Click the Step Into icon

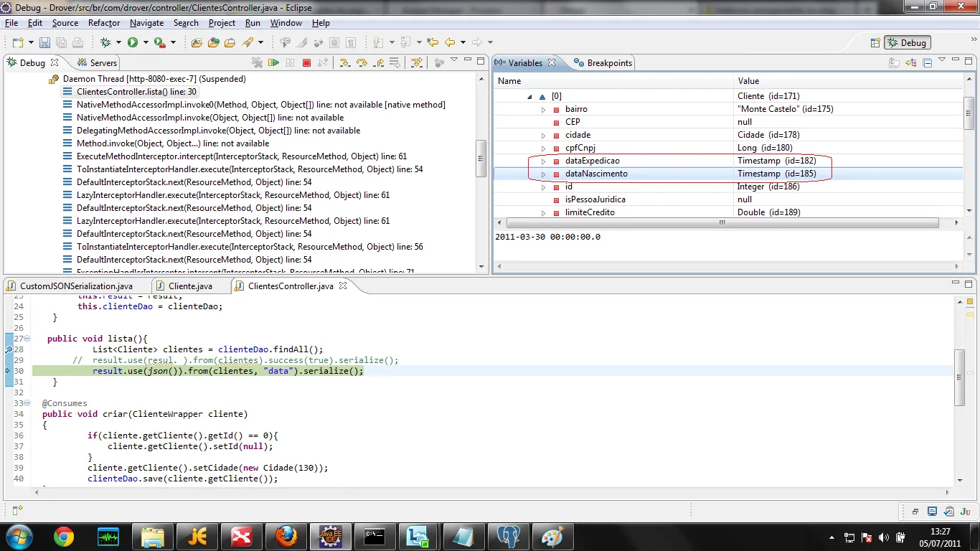coord(345,62)
